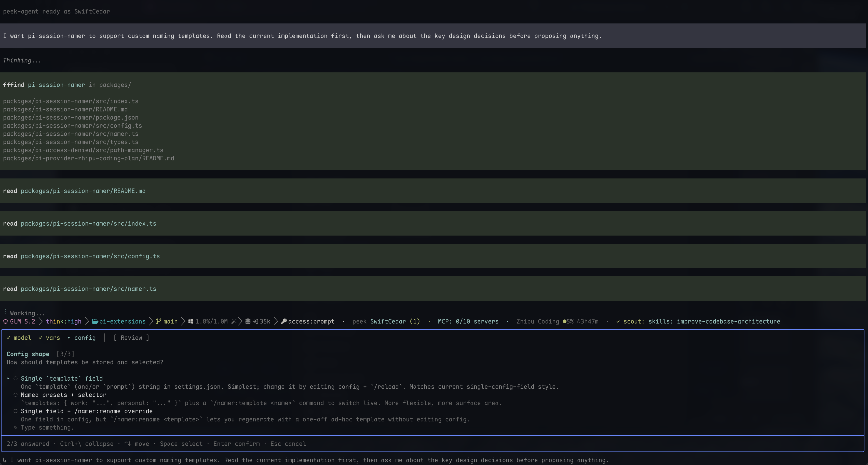Click the read src/config.ts tool call block
Screen dimensions: 868x465
tap(433, 256)
